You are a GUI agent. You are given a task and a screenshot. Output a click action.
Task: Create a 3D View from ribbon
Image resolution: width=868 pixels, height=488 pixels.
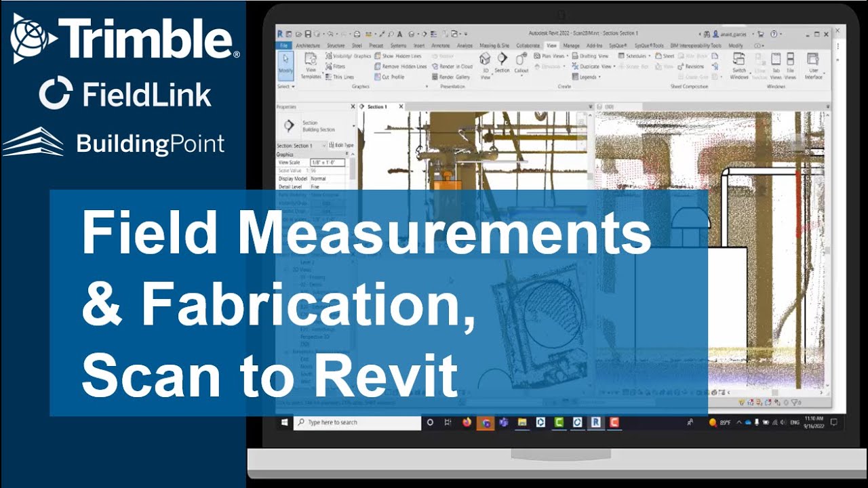pyautogui.click(x=486, y=66)
